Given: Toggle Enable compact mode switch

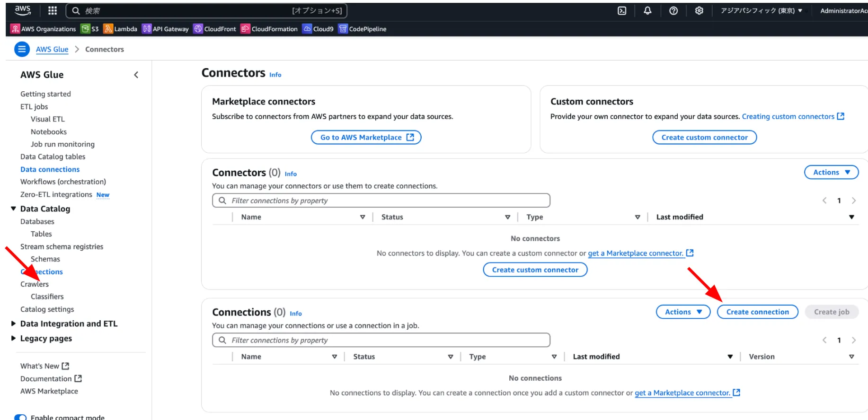Looking at the screenshot, I should [x=21, y=417].
